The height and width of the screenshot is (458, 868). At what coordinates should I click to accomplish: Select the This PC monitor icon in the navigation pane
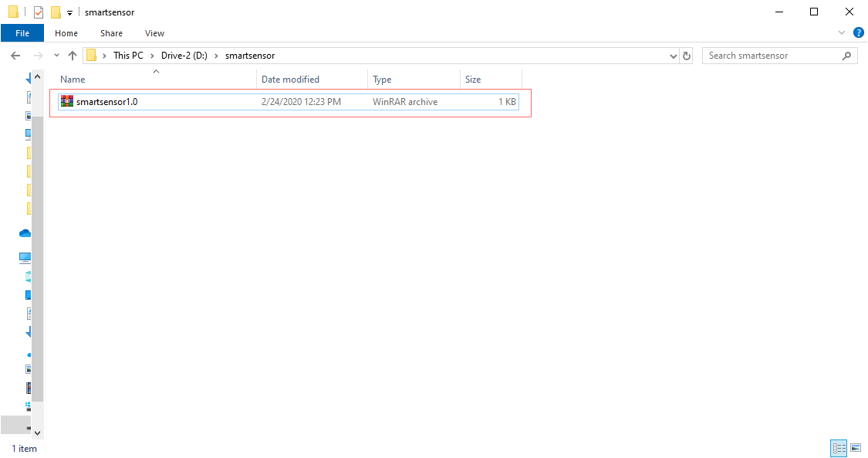pos(25,257)
